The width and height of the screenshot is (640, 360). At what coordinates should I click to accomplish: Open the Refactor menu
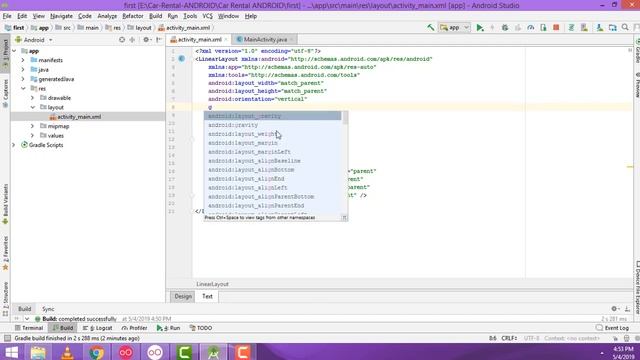tap(133, 16)
